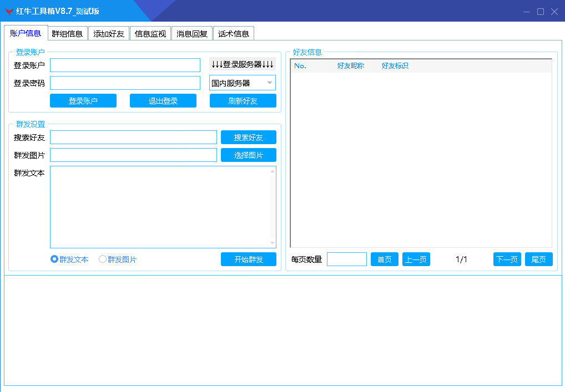Click the 群发文本 text area scrollbar
The image size is (565, 392).
(273, 207)
